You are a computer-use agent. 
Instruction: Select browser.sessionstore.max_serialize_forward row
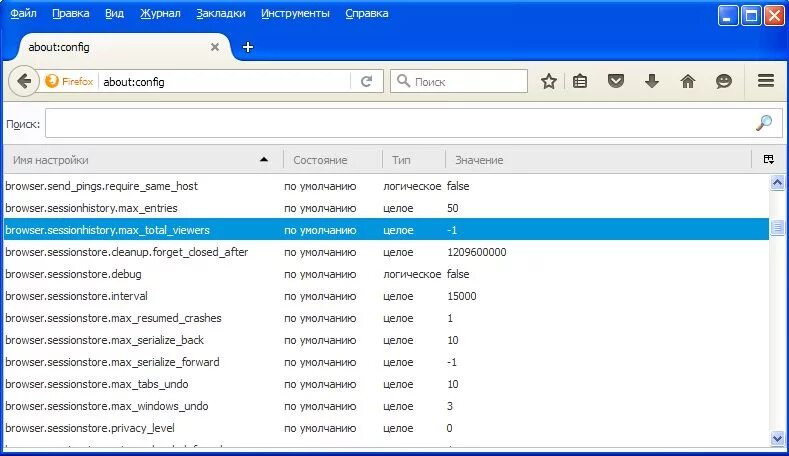point(386,362)
